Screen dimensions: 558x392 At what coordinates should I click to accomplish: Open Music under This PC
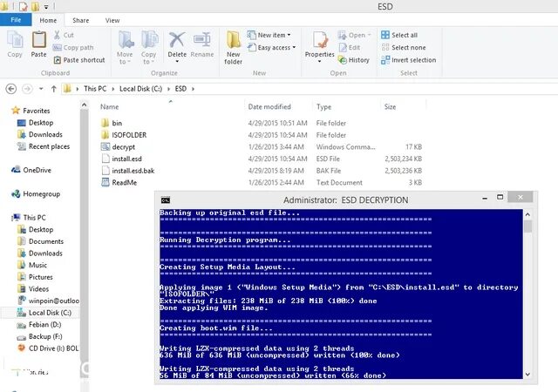click(x=32, y=265)
